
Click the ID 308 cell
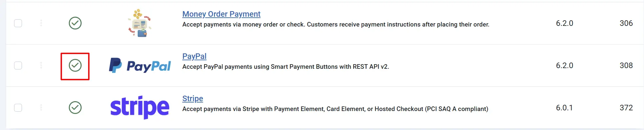coord(626,65)
